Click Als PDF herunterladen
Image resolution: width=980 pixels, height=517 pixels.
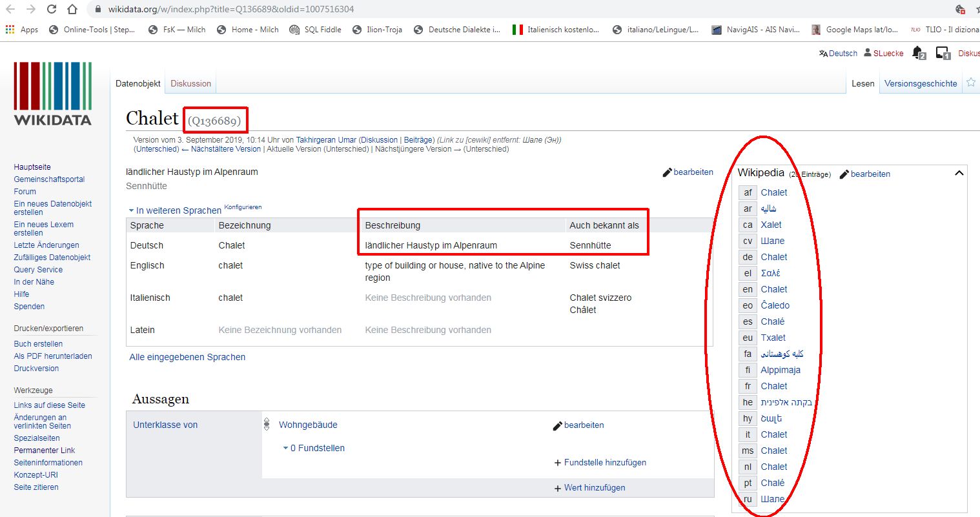click(x=53, y=356)
